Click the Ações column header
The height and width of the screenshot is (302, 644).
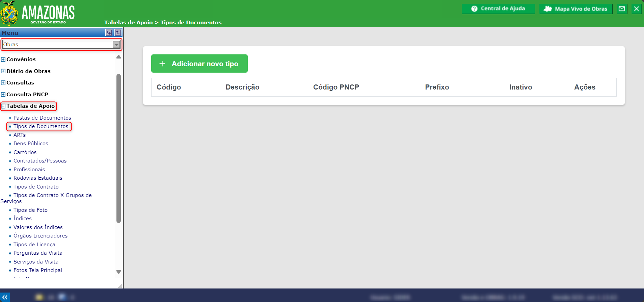(585, 87)
